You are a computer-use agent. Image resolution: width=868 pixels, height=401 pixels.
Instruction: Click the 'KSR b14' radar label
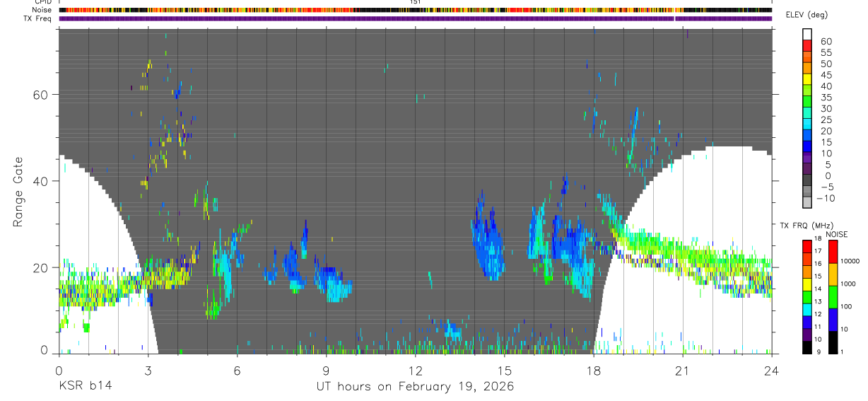pos(85,386)
